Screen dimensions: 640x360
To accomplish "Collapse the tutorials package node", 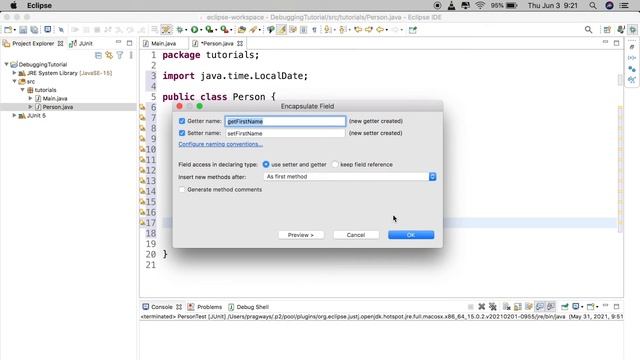I will click(x=23, y=90).
